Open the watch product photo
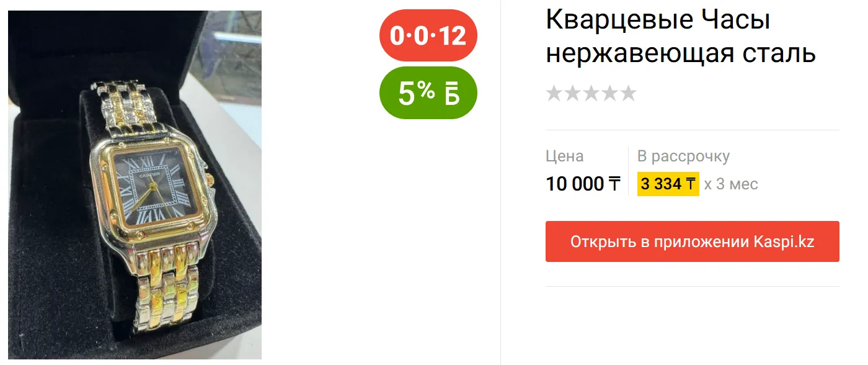Image resolution: width=868 pixels, height=365 pixels. (x=135, y=185)
